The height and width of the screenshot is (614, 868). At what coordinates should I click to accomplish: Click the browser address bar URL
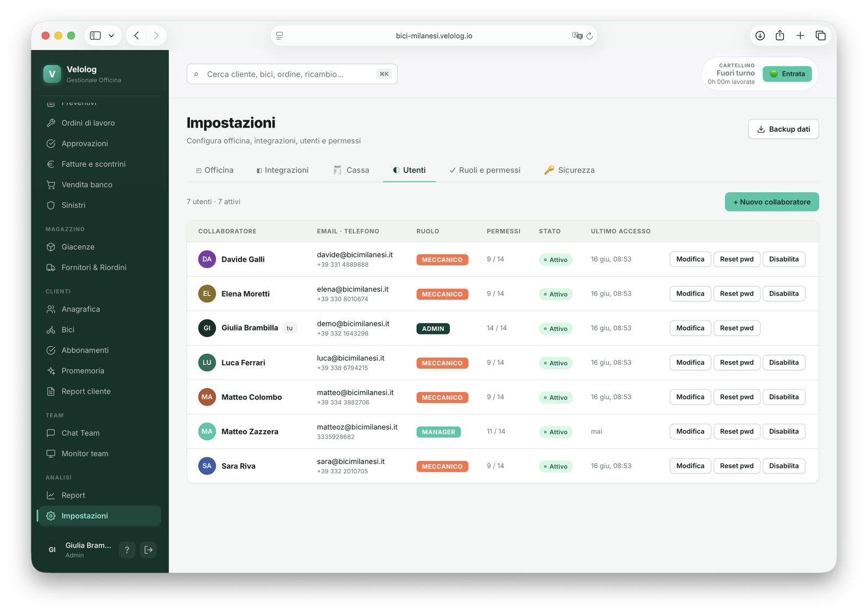tap(434, 36)
